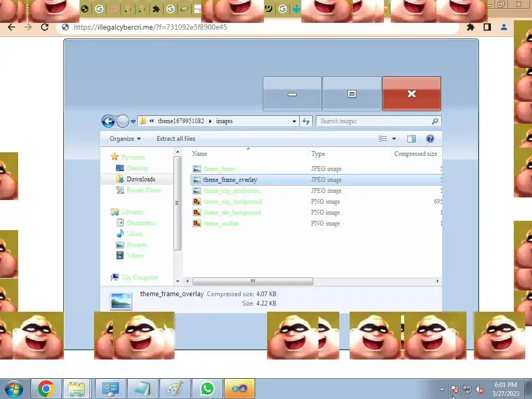Select the images breadcrumb segment
Viewport: 532px width, 399px height.
[224, 121]
